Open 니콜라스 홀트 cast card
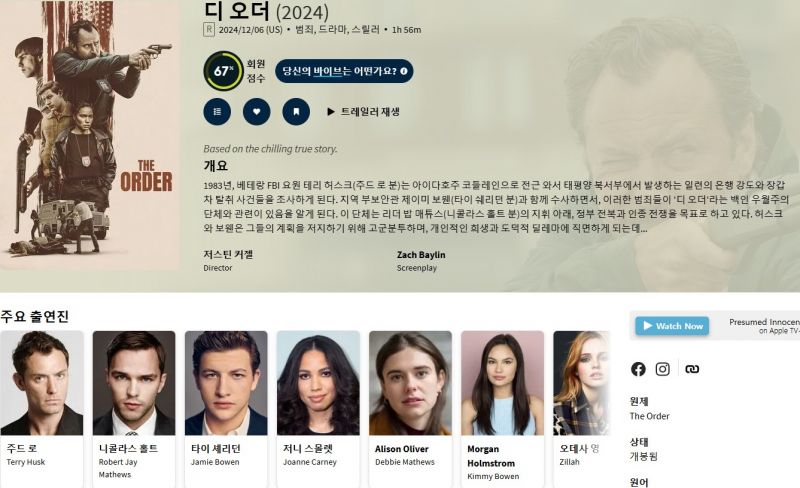The height and width of the screenshot is (488, 800). (x=134, y=408)
